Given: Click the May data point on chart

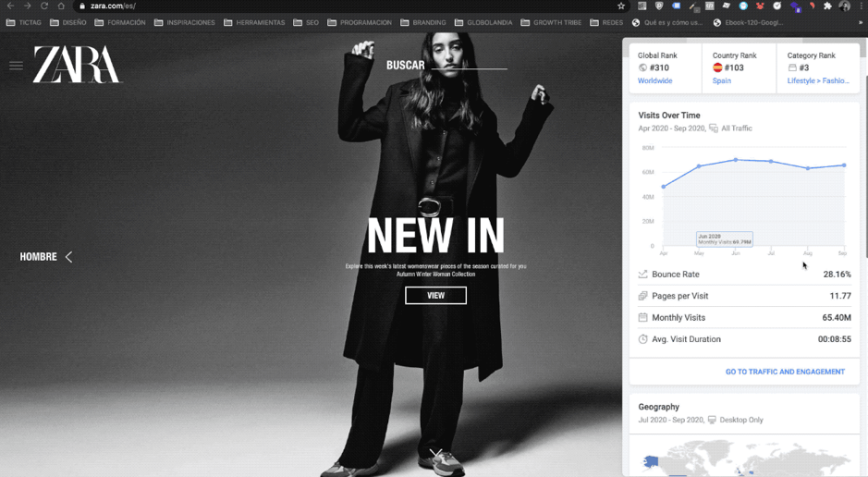Looking at the screenshot, I should tap(699, 166).
